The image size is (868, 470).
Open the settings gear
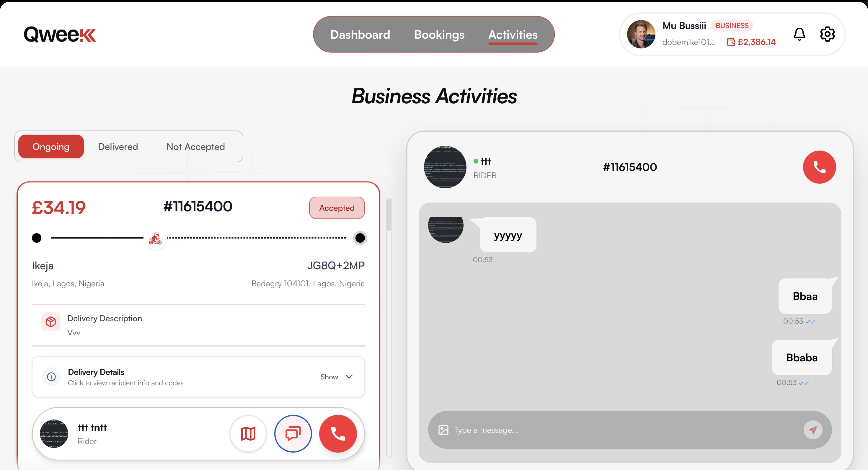(828, 34)
